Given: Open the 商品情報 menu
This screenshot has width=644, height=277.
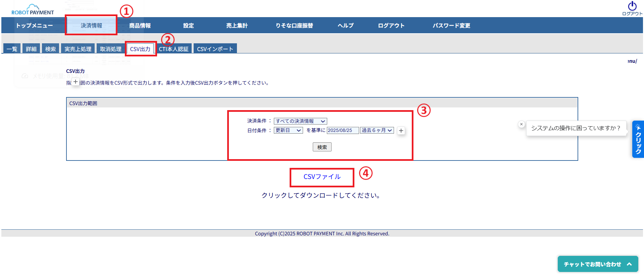Looking at the screenshot, I should (140, 26).
